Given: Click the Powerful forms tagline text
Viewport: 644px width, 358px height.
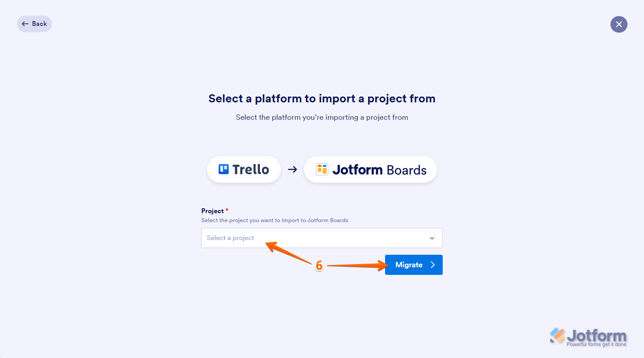Looking at the screenshot, I should 596,345.
